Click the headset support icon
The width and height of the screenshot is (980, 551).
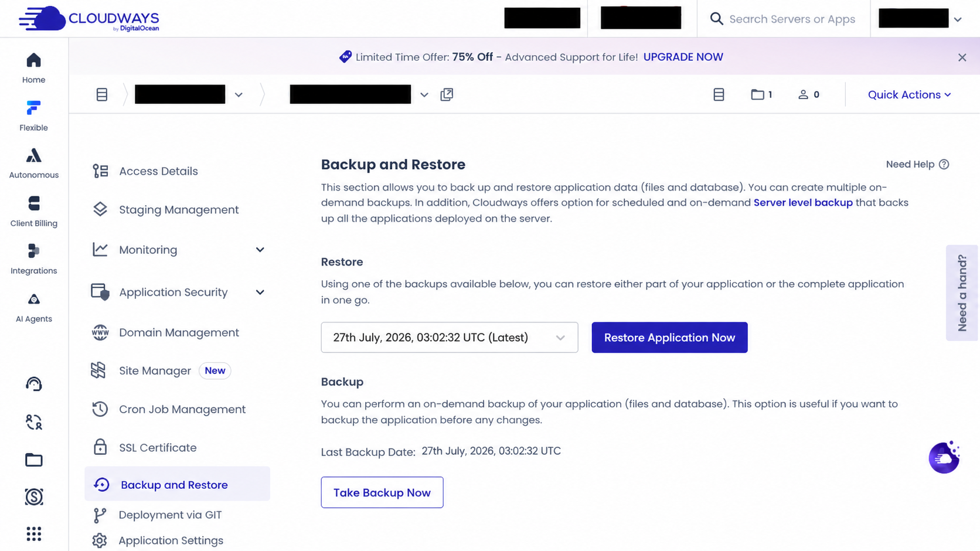click(x=34, y=384)
